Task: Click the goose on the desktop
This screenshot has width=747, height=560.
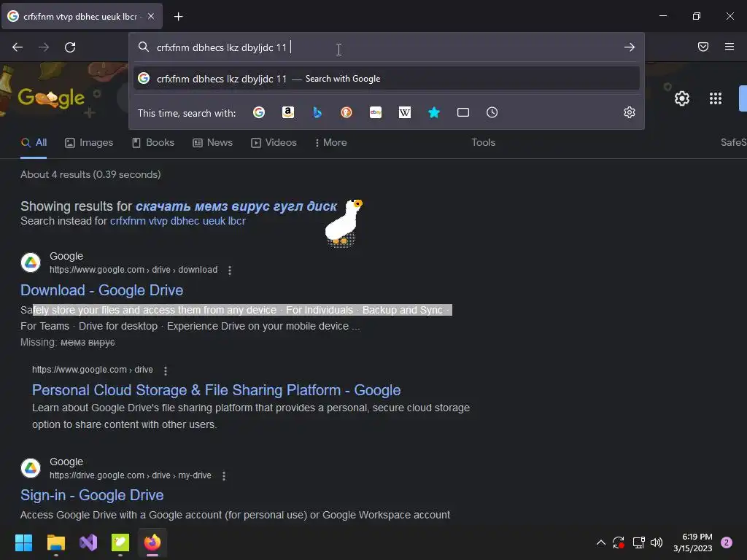Action: pyautogui.click(x=344, y=223)
